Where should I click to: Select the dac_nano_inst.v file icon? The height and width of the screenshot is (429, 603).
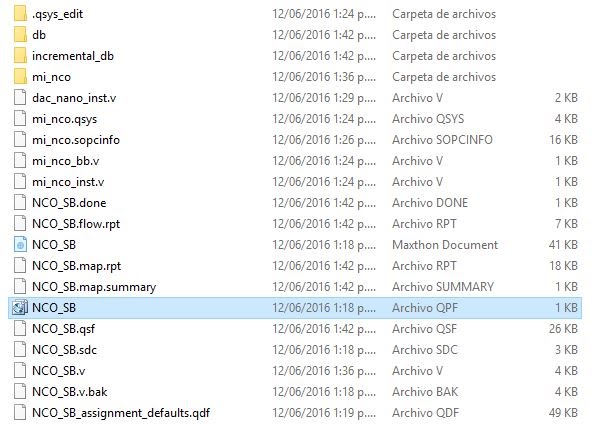click(x=20, y=98)
